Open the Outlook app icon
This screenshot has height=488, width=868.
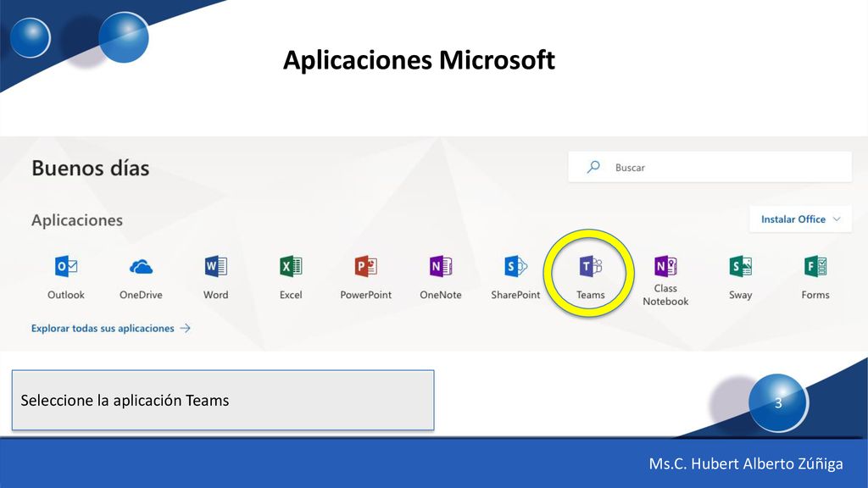(66, 267)
